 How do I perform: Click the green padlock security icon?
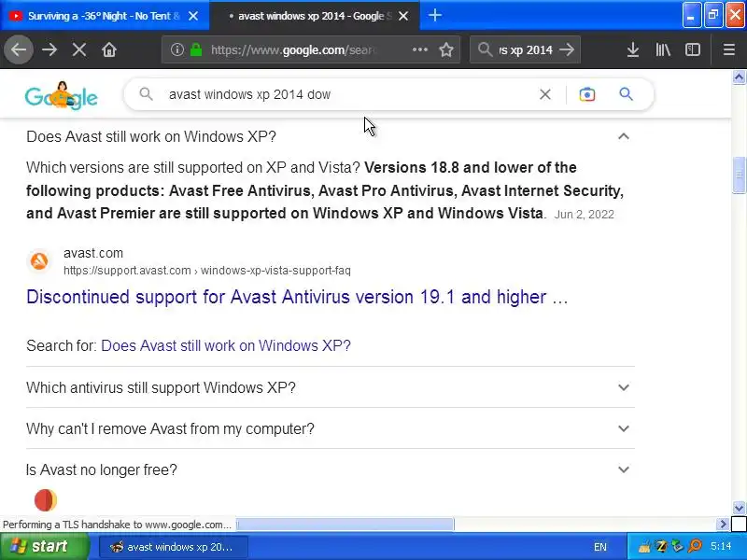196,49
